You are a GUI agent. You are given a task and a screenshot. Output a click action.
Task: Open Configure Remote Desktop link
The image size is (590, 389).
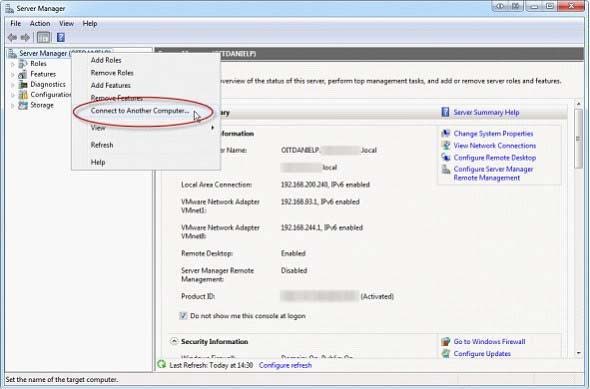[494, 158]
